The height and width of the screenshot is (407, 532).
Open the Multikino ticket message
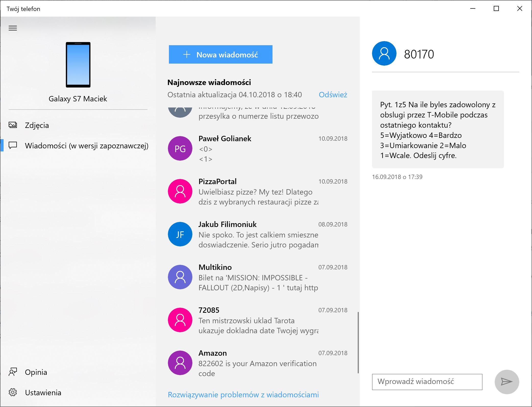(x=257, y=277)
